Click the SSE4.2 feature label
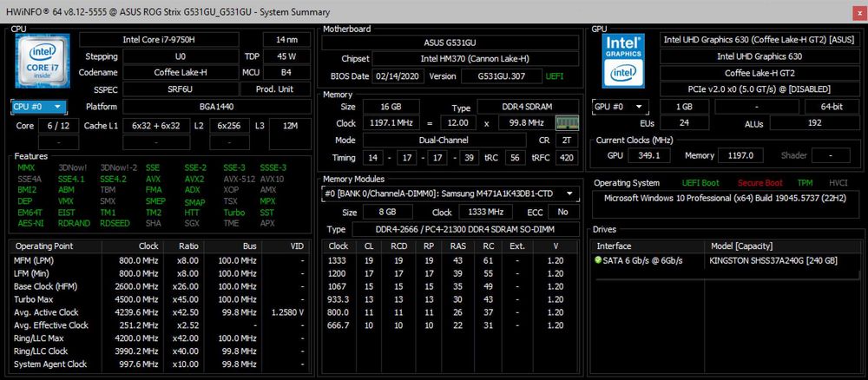This screenshot has height=380, width=868. pos(113,180)
